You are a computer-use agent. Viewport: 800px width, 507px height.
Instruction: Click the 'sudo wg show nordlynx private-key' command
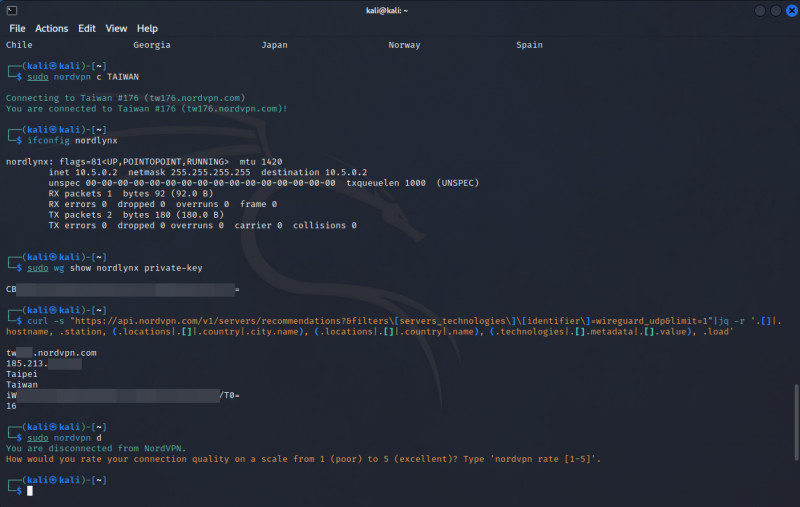point(115,268)
